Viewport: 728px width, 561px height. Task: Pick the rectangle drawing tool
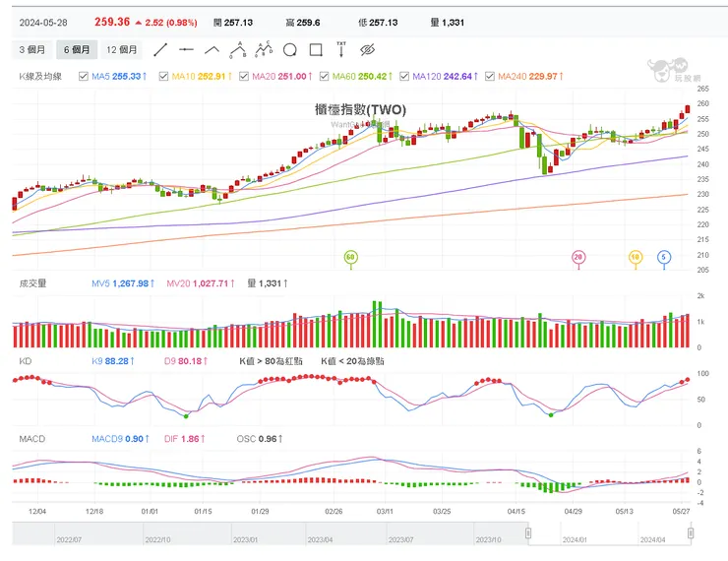tap(316, 49)
